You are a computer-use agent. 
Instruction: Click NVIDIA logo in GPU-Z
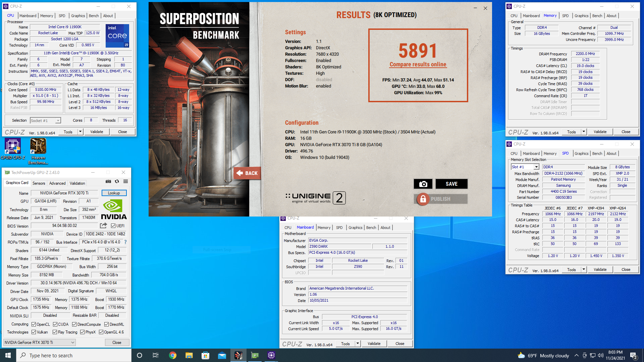pyautogui.click(x=114, y=209)
